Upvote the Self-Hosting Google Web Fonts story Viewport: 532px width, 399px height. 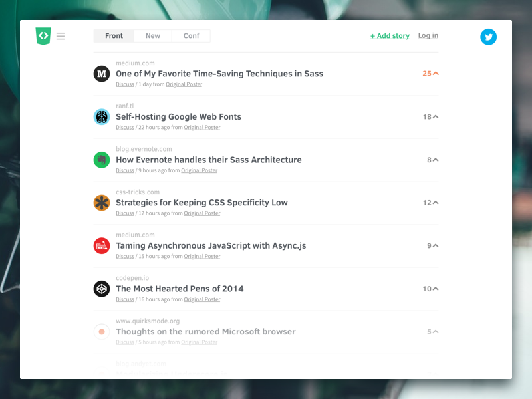[436, 117]
